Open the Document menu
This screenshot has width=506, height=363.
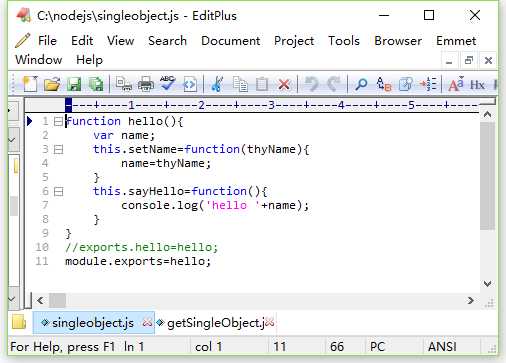pos(231,41)
